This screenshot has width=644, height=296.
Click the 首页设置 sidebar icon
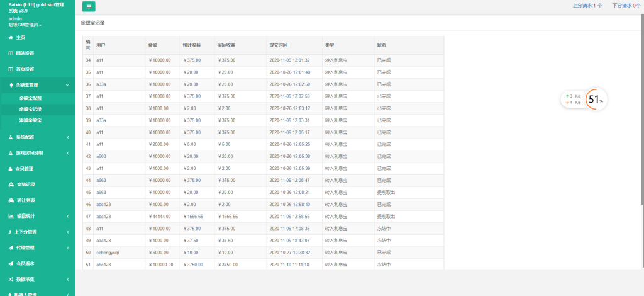[x=10, y=69]
